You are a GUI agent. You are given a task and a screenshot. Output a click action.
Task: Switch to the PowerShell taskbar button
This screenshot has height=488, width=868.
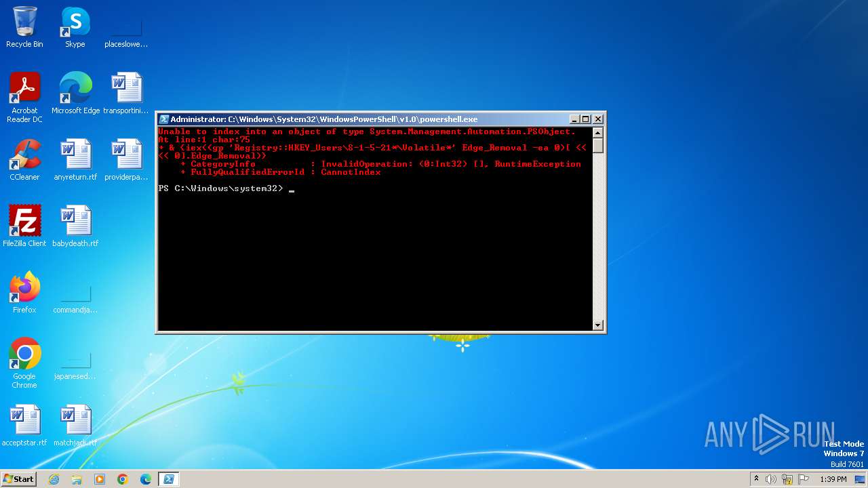[x=169, y=479]
